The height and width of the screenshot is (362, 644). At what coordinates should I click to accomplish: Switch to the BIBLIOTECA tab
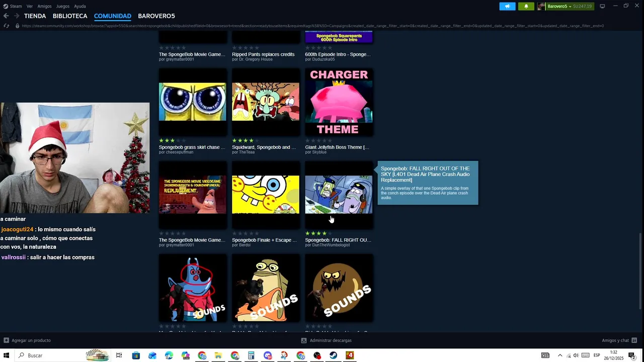pyautogui.click(x=70, y=16)
